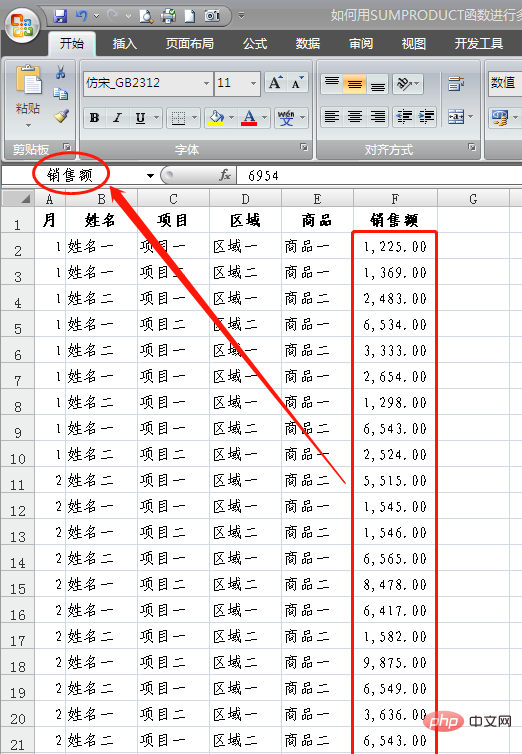This screenshot has height=754, width=522.
Task: Open the 剪贴板 dialog launcher
Action: click(x=67, y=147)
